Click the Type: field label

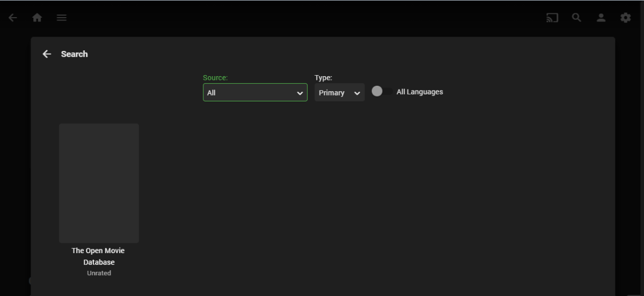click(323, 78)
